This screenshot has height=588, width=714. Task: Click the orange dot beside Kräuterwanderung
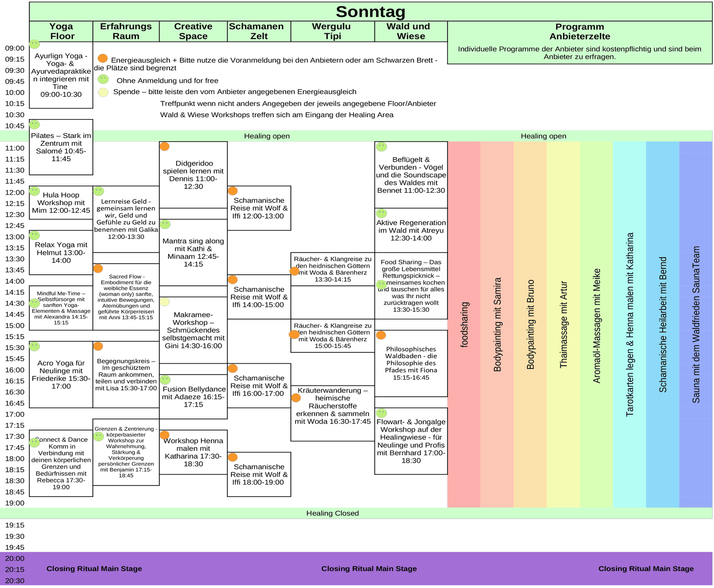(x=296, y=398)
